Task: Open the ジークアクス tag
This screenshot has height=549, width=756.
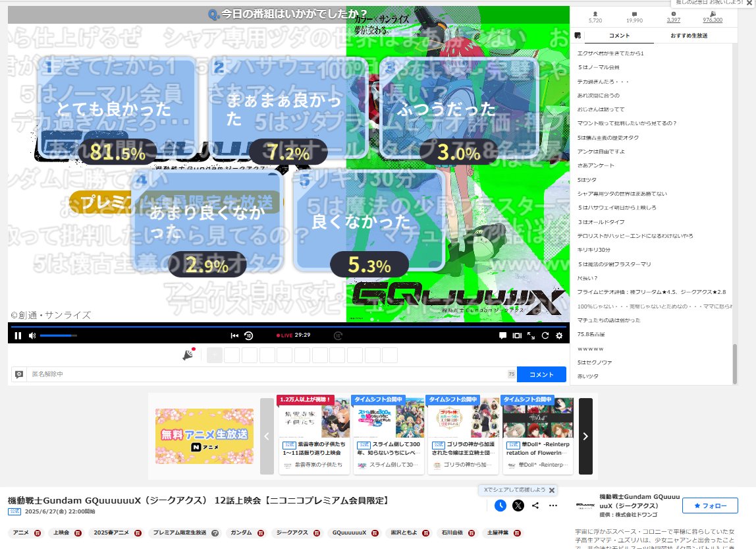Action: tap(292, 533)
